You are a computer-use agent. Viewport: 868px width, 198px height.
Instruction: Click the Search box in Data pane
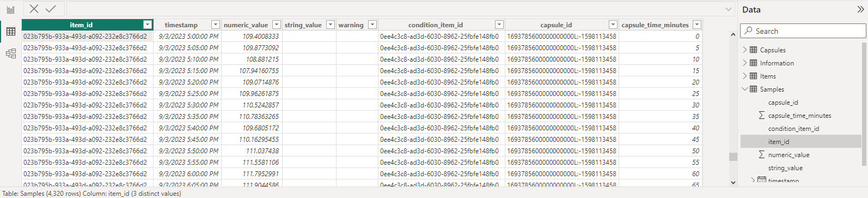tap(803, 31)
